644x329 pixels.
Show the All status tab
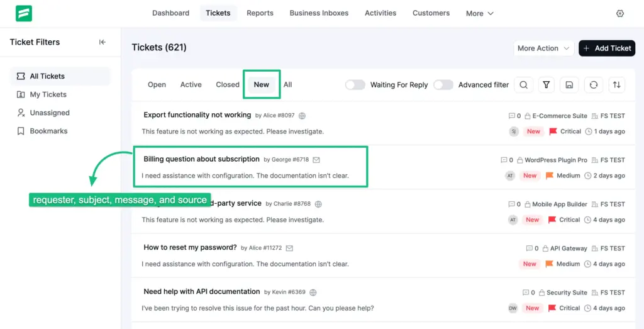(x=288, y=85)
